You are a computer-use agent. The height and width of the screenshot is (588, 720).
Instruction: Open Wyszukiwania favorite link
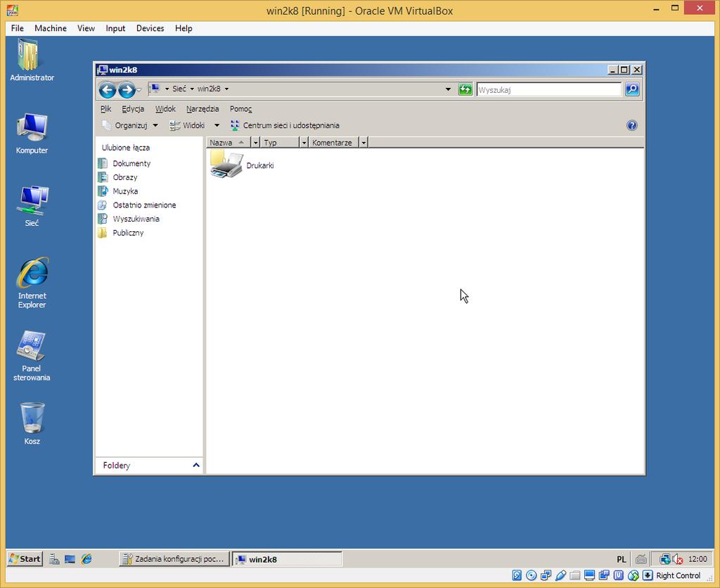[x=129, y=219]
